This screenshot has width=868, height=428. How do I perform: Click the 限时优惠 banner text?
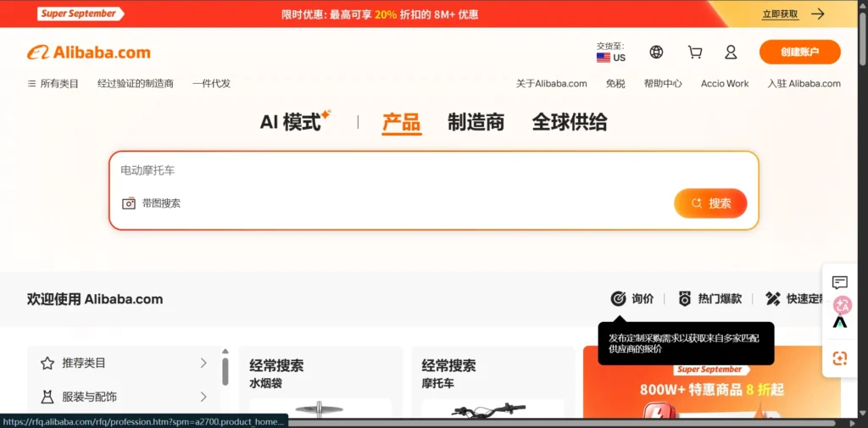coord(379,14)
